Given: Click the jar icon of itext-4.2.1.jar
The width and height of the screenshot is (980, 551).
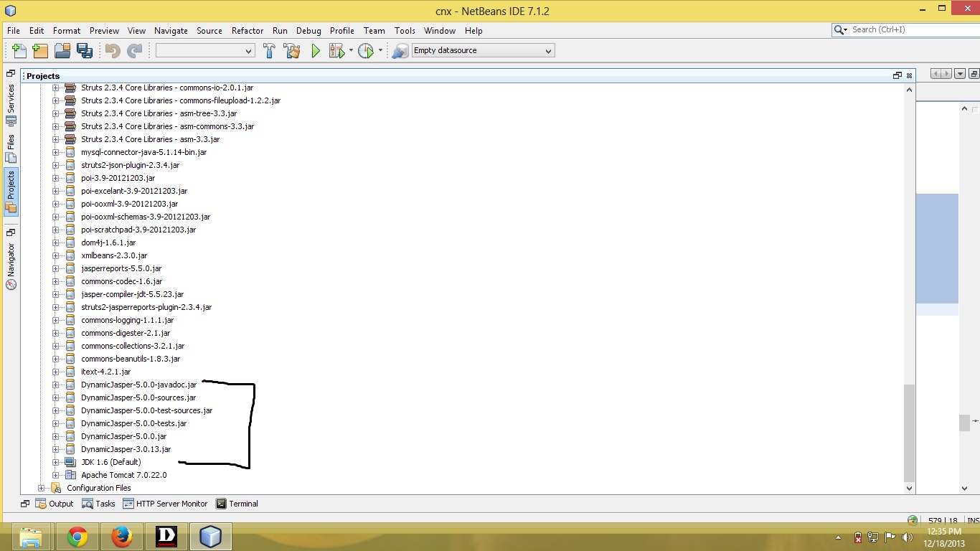Looking at the screenshot, I should 70,372.
